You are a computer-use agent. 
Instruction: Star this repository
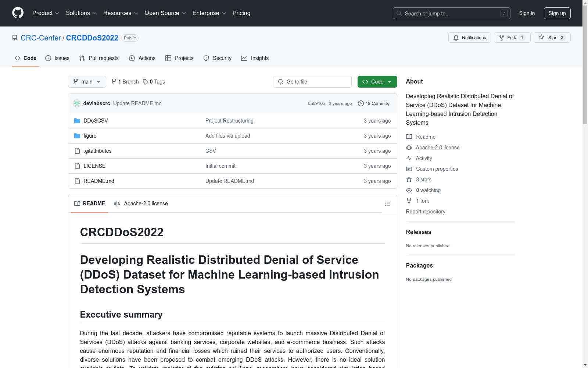(x=552, y=38)
